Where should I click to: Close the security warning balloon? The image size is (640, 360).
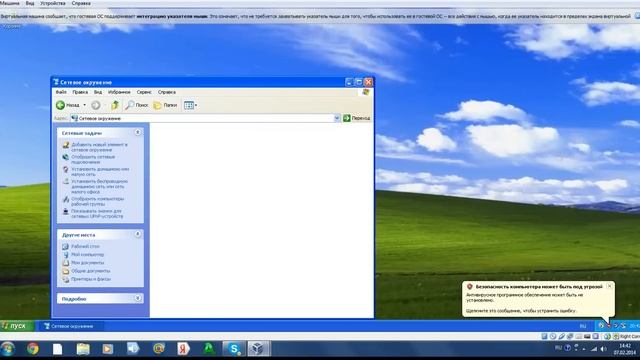pos(609,287)
